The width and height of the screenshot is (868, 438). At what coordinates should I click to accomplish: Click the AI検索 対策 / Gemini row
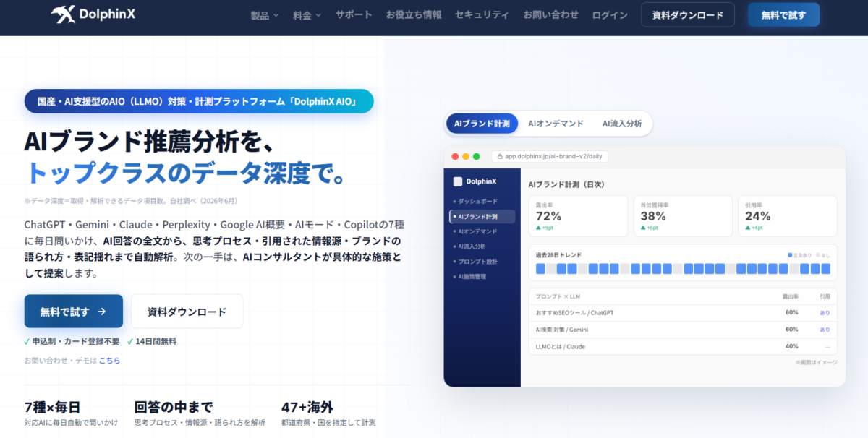pyautogui.click(x=683, y=329)
